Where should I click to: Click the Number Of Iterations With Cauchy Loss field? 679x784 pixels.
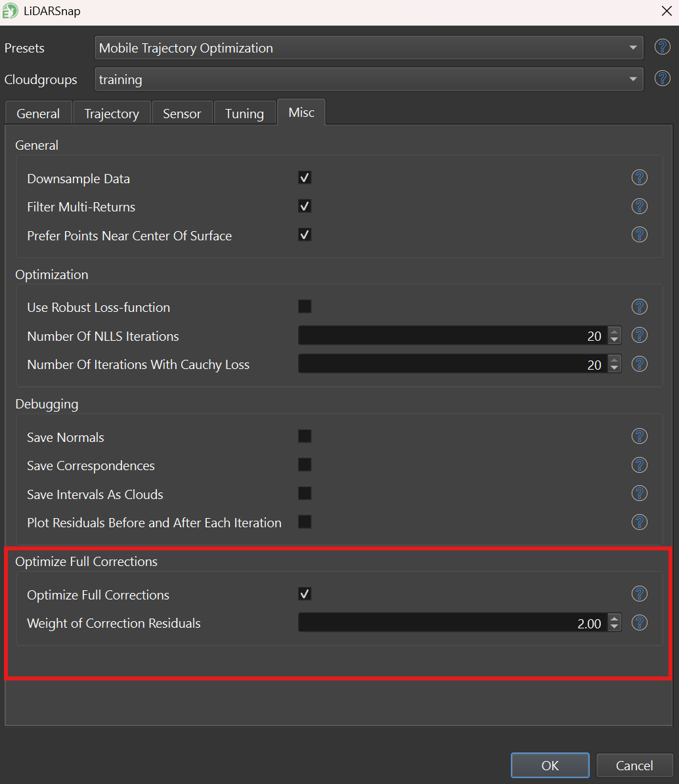(x=452, y=364)
